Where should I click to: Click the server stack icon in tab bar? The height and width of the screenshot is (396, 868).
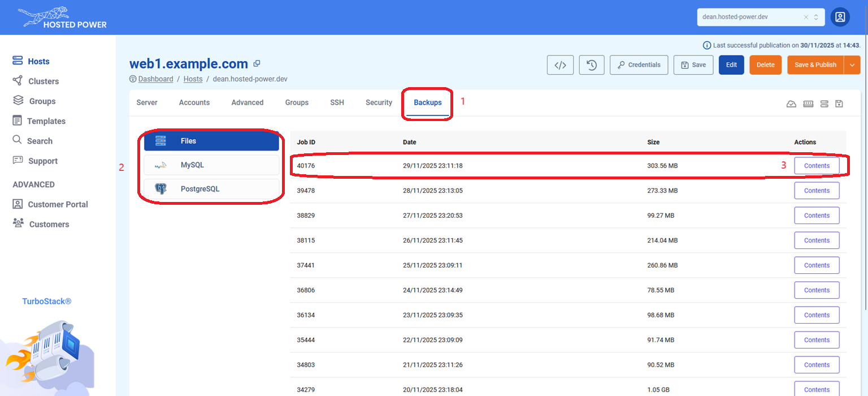point(824,104)
